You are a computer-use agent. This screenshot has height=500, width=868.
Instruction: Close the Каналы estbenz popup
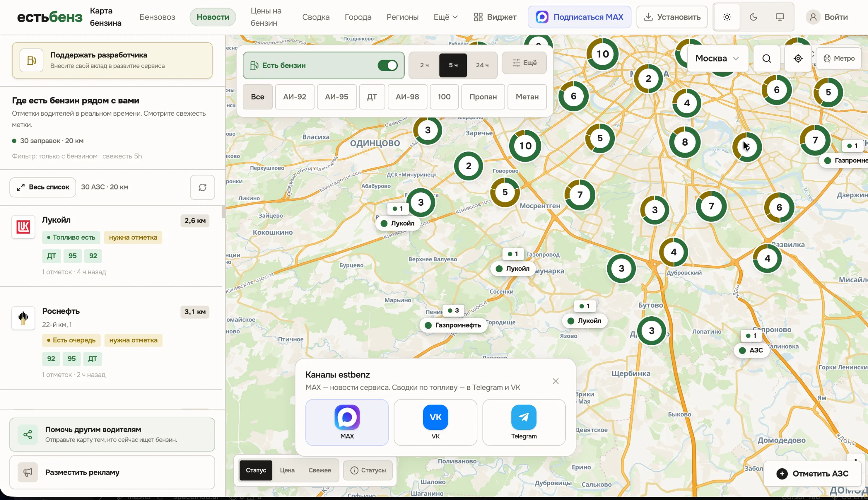556,381
